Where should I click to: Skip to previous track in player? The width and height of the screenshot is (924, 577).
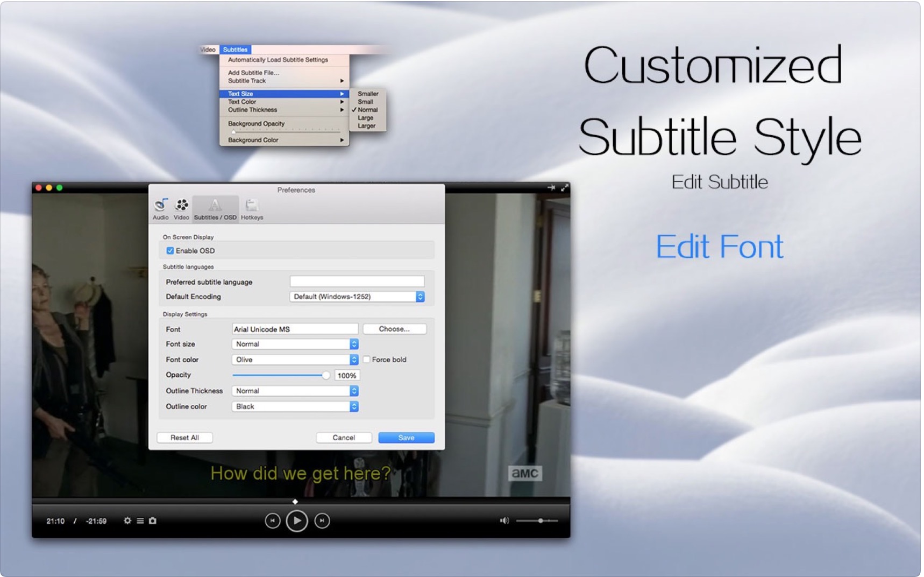[273, 520]
